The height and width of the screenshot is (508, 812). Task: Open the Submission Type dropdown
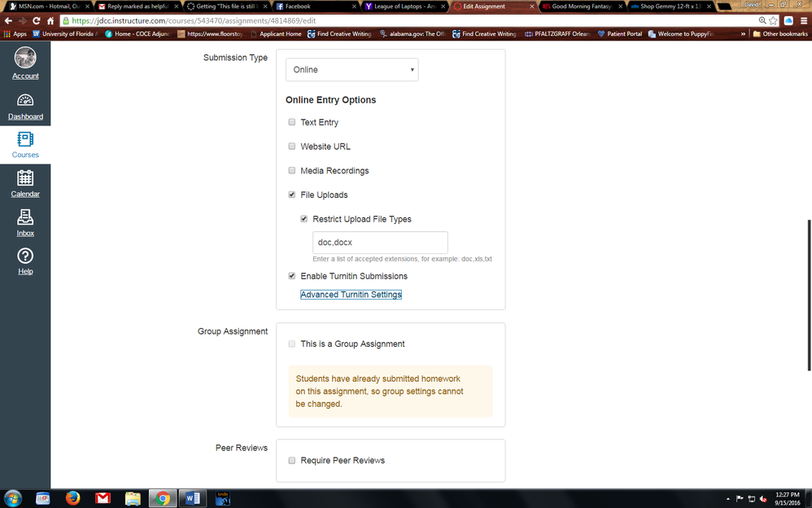[351, 70]
